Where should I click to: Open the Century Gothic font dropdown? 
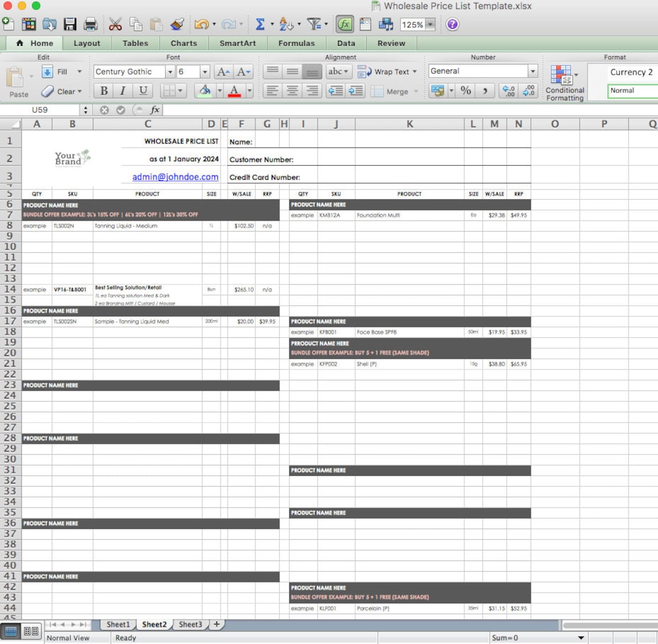point(170,72)
